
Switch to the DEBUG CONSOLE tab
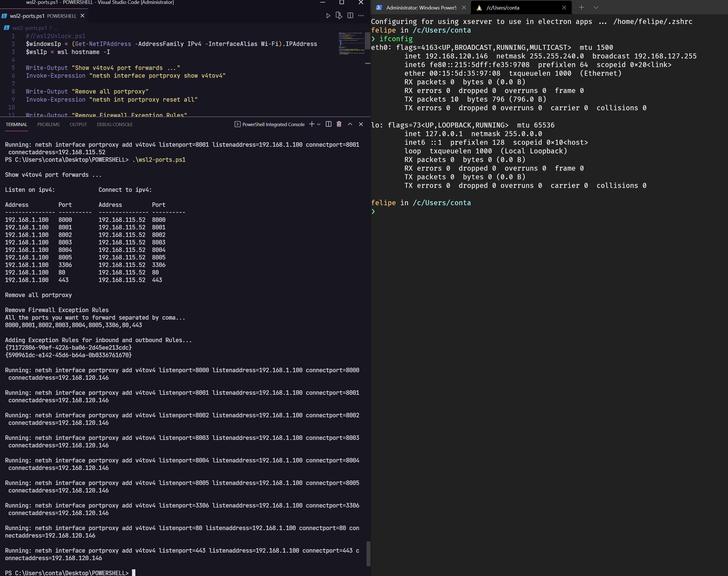click(115, 124)
